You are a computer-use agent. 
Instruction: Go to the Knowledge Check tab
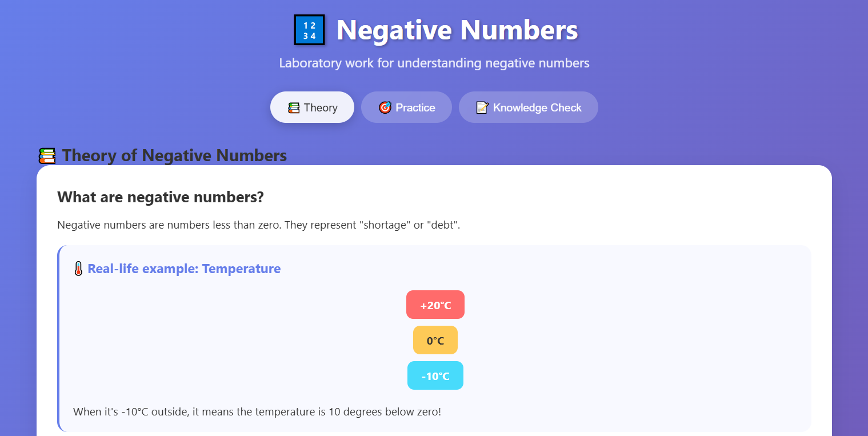(529, 107)
